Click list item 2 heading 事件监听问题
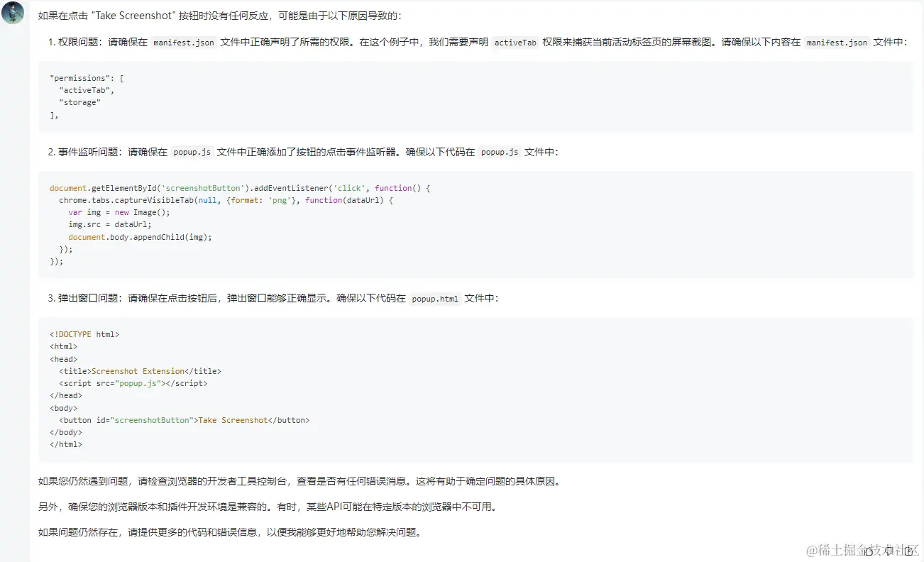The image size is (924, 562). (x=87, y=152)
